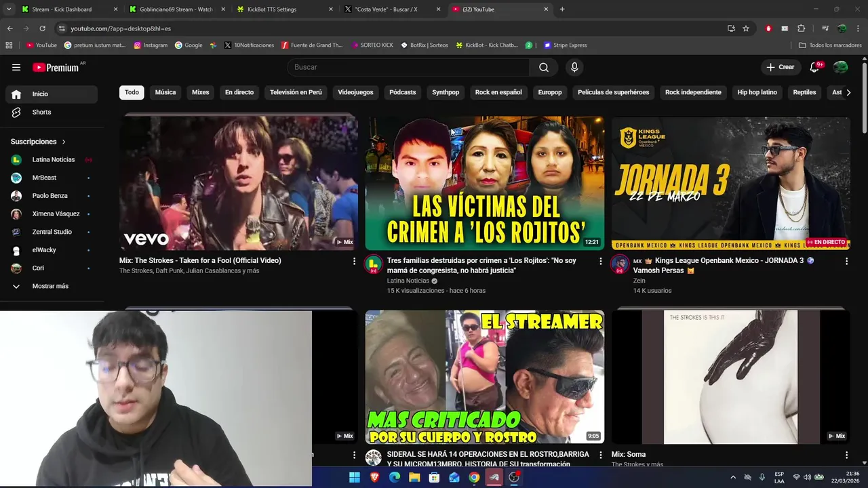Click the Tres familias destruidas video title
This screenshot has width=868, height=488.
(x=481, y=265)
